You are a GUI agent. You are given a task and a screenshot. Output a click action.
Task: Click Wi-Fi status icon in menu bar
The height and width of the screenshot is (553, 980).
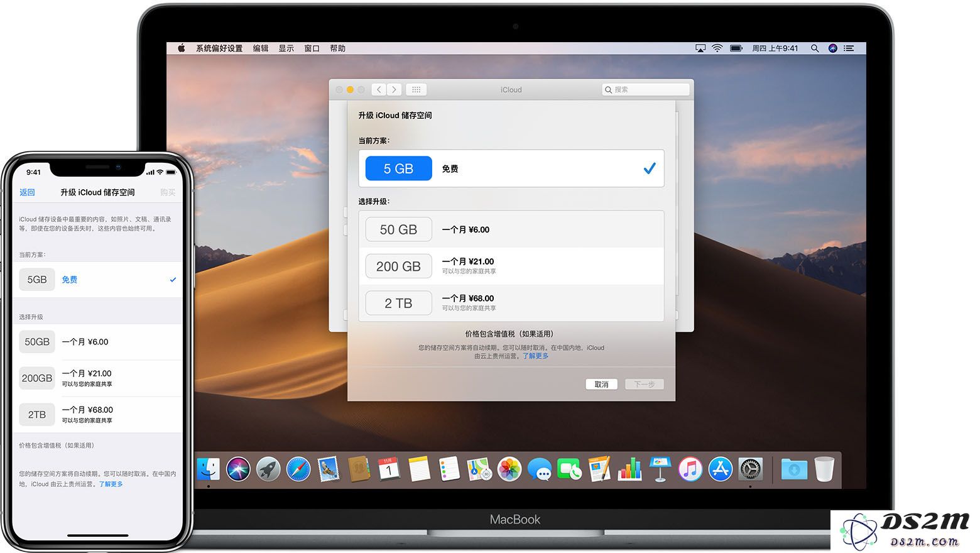coord(717,48)
